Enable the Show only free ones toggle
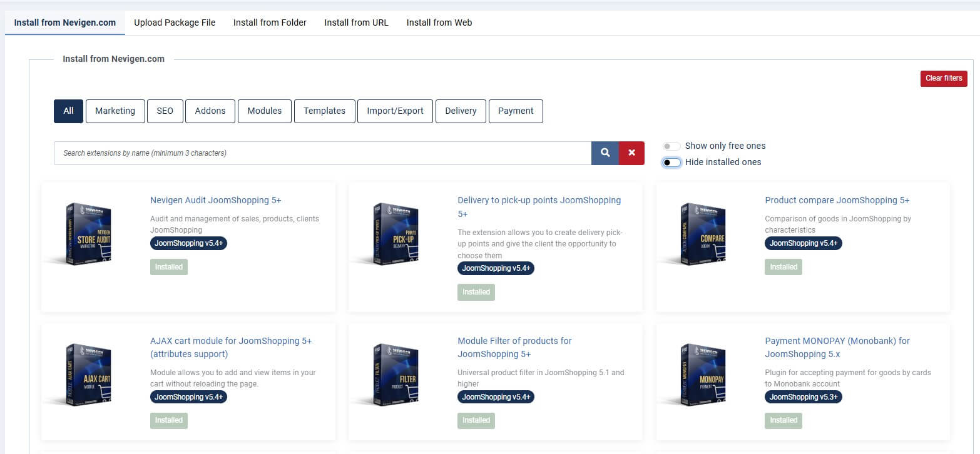Screen dimensions: 980x454 [x=671, y=146]
